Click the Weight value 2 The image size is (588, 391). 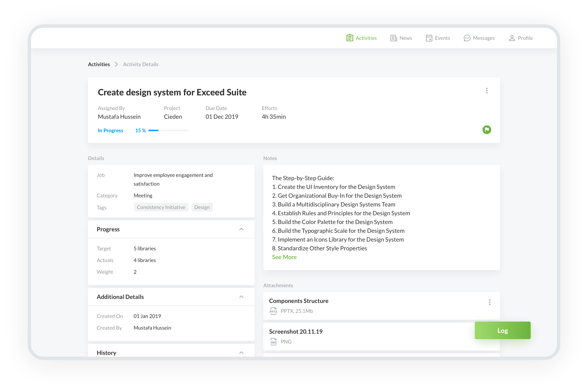[x=135, y=272]
